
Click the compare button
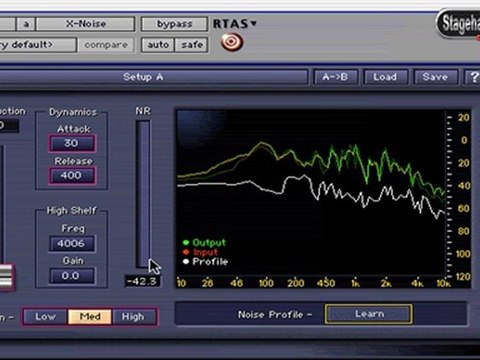pos(106,45)
